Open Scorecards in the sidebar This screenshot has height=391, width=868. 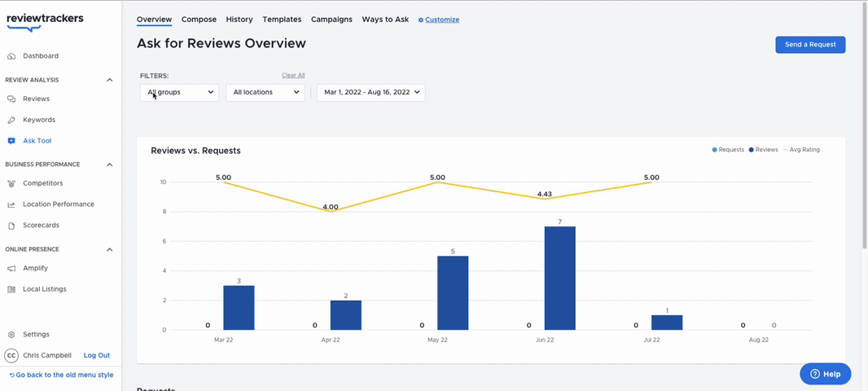coord(41,226)
